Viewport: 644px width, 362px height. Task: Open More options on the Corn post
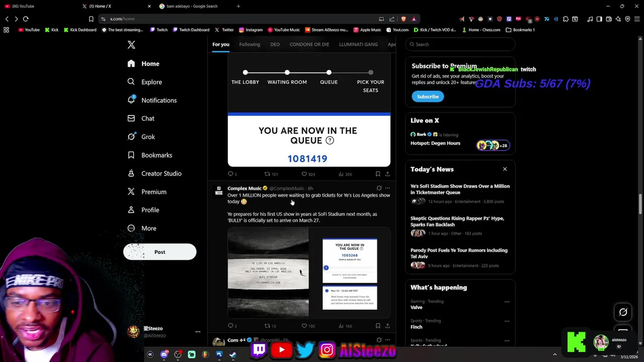point(387,340)
